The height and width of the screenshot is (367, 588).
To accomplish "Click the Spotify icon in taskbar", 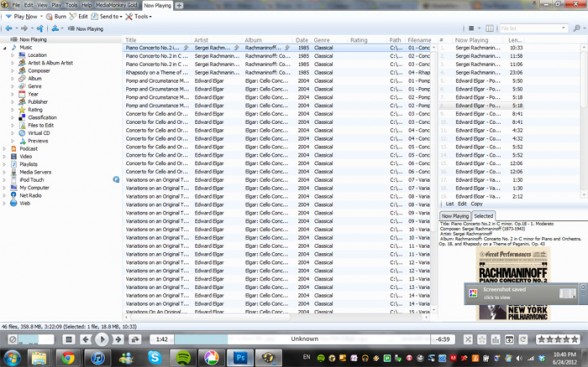I will pos(183,358).
